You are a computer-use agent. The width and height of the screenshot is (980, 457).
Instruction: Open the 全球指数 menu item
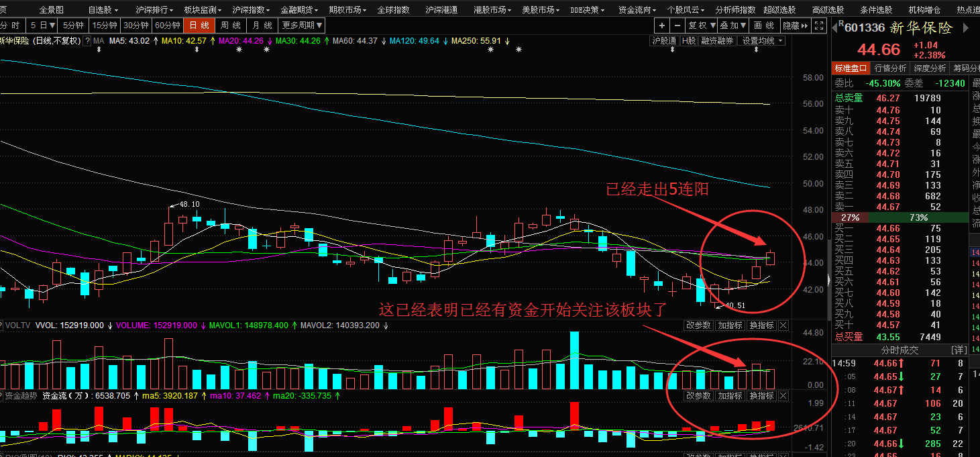[393, 10]
